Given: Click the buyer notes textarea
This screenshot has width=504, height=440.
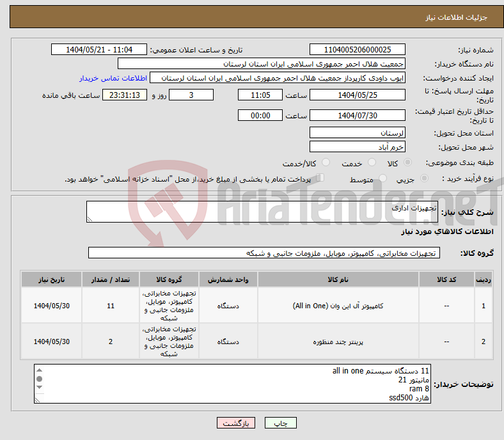Looking at the screenshot, I should pos(232,384).
